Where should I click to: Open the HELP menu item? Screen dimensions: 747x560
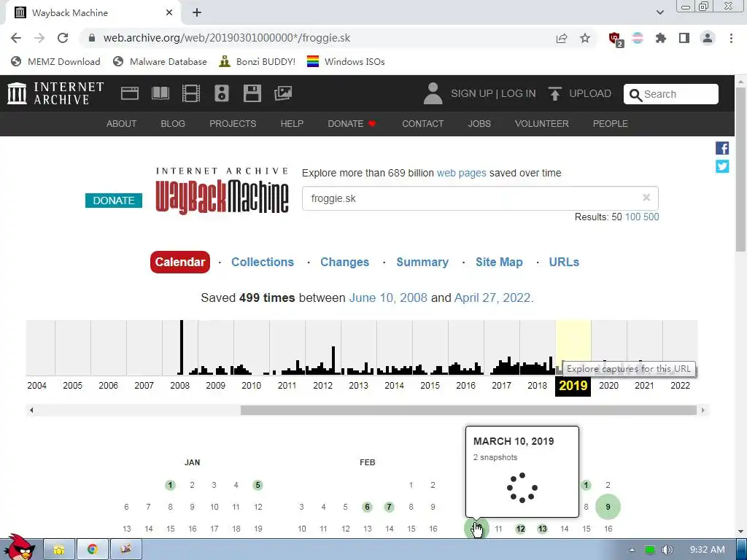[x=292, y=124]
